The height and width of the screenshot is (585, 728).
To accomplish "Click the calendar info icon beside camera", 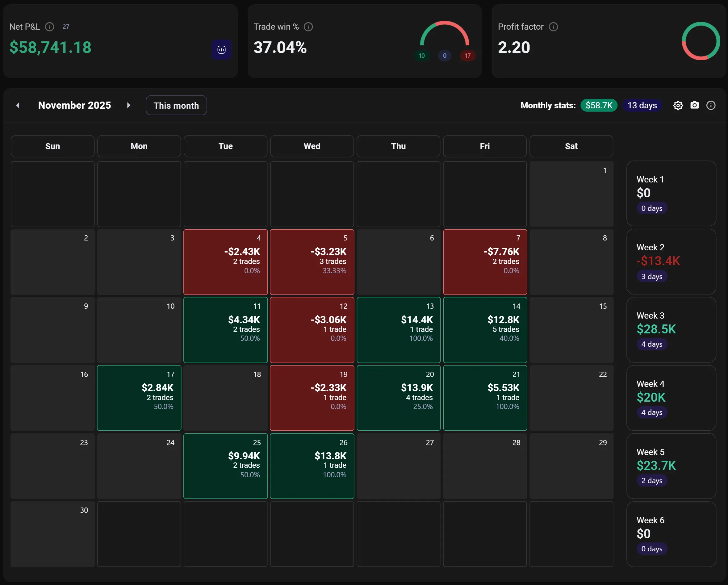I will (710, 106).
